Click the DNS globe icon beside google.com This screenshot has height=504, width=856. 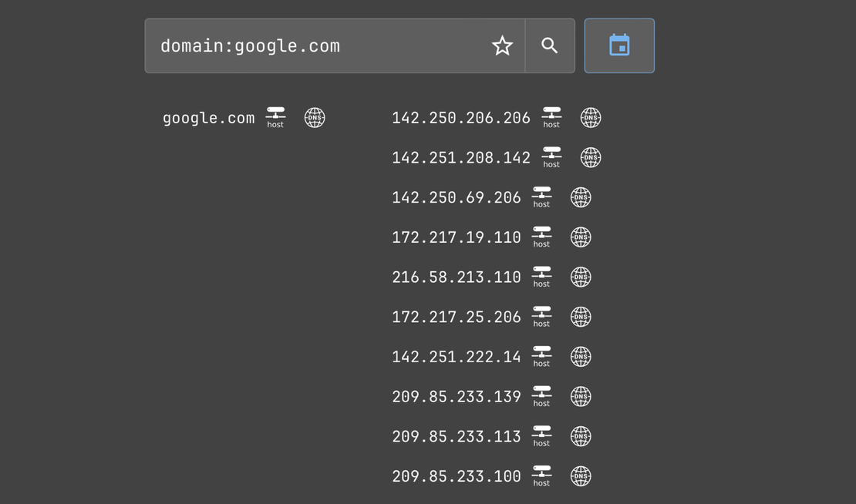point(315,117)
